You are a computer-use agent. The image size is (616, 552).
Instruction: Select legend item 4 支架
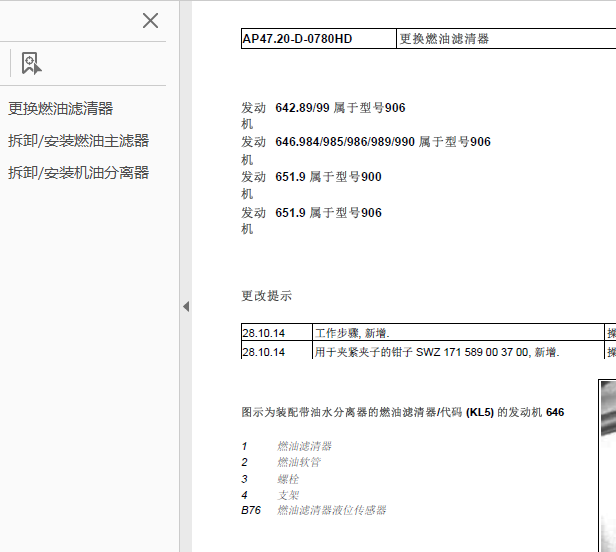[270, 495]
